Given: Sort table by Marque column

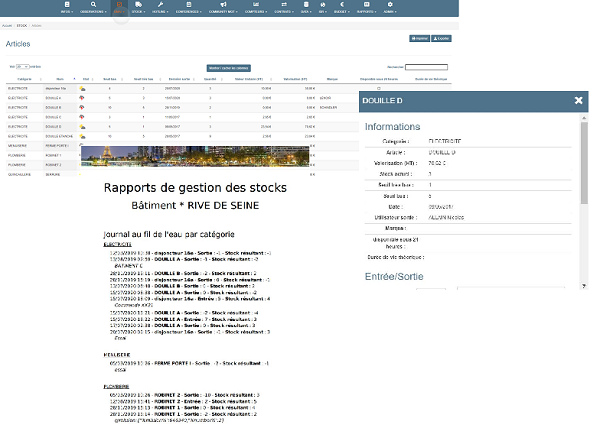Looking at the screenshot, I should pos(332,79).
